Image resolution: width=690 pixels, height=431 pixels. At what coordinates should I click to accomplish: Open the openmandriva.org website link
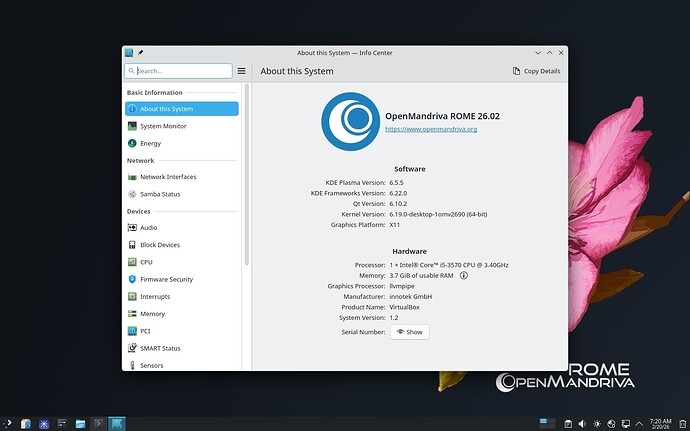point(430,129)
